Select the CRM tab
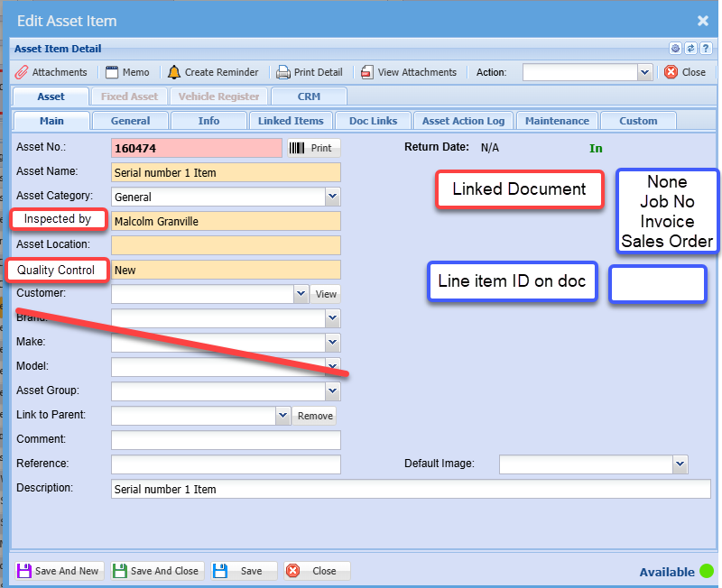 click(309, 96)
